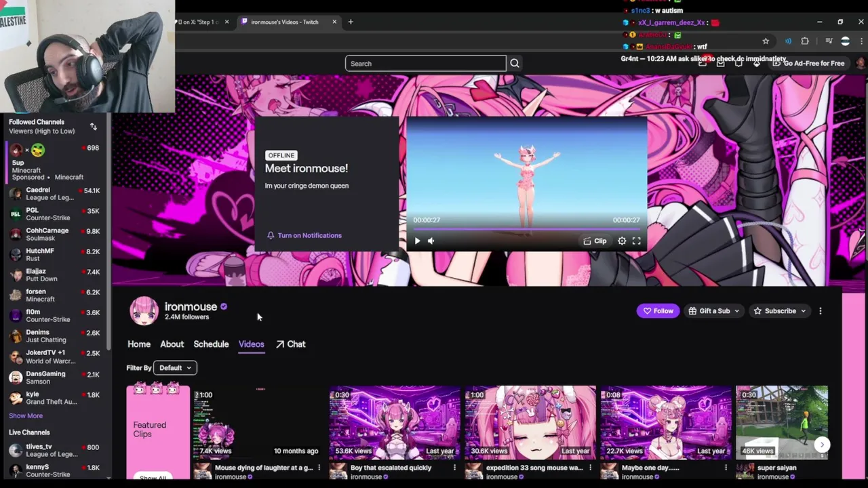The width and height of the screenshot is (868, 488).
Task: Open the 'expedition 33 song' clip thumbnail
Action: tap(530, 422)
